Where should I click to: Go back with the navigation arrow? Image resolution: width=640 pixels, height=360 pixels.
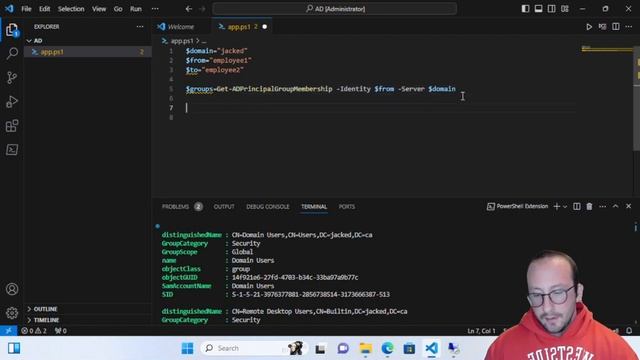click(x=189, y=9)
